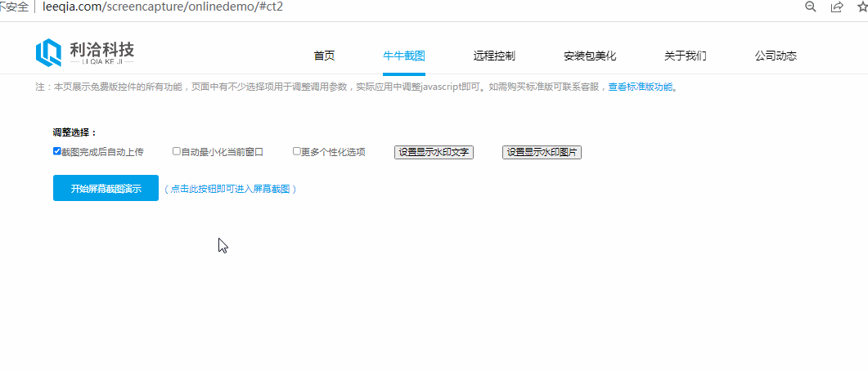Open the 安装包美化 menu item
The height and width of the screenshot is (371, 868).
pyautogui.click(x=590, y=56)
